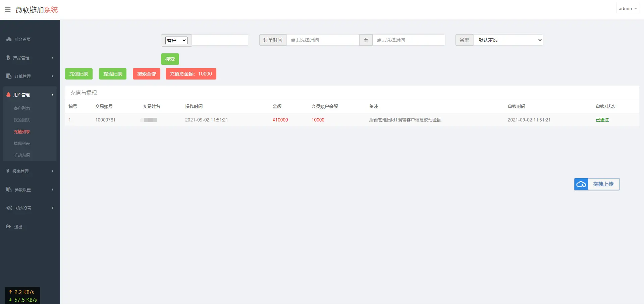Click the 订单管理 orders icon
The height and width of the screenshot is (304, 644).
click(8, 76)
